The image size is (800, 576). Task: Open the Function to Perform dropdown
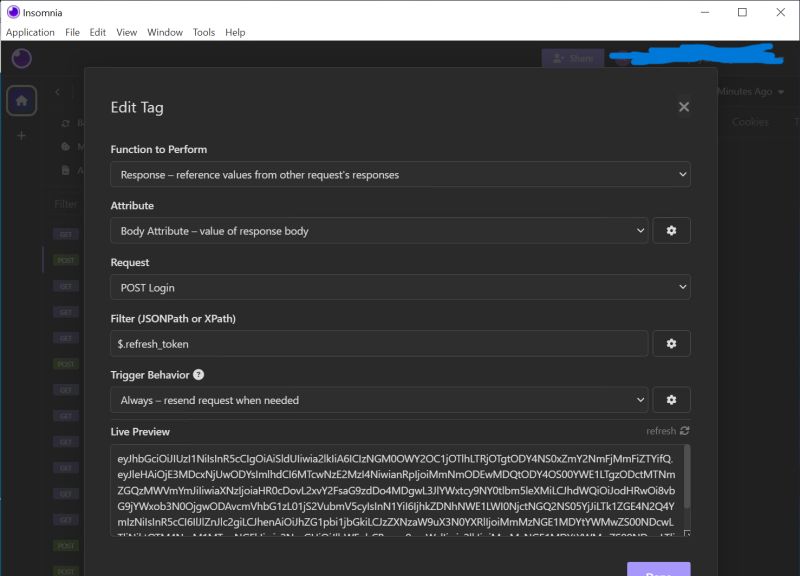pos(400,174)
